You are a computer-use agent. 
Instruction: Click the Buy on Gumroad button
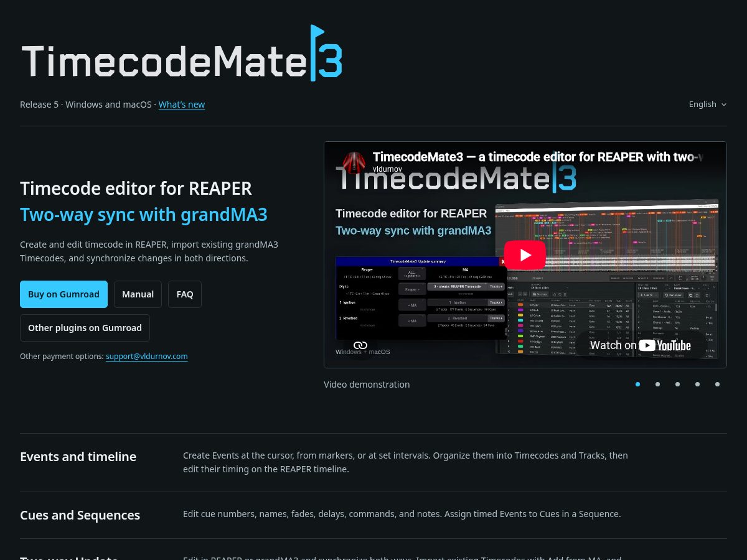click(63, 294)
